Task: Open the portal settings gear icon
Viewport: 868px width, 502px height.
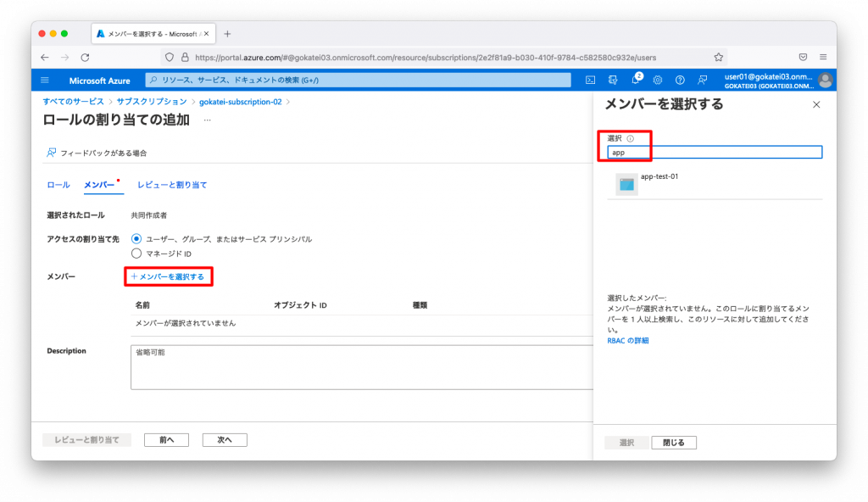Action: point(658,80)
